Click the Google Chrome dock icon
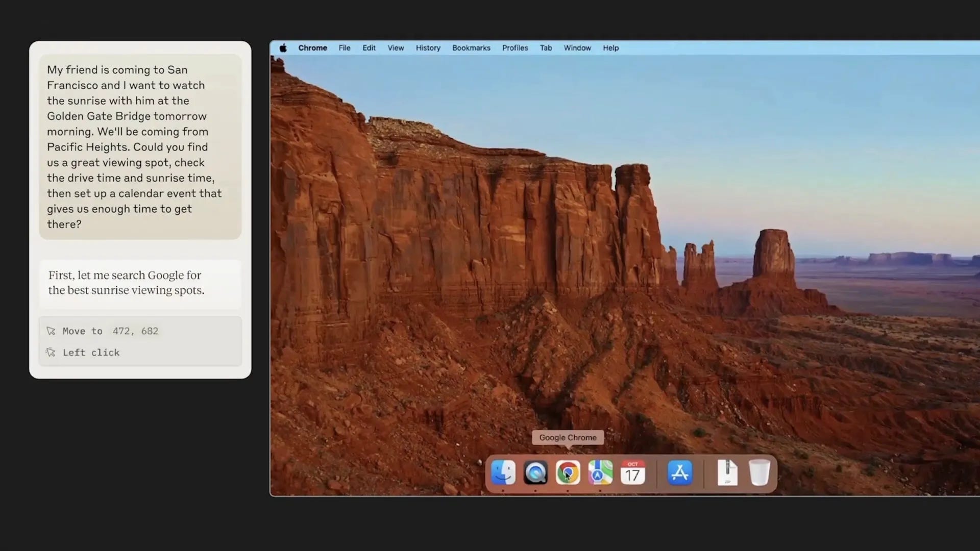Viewport: 980px width, 551px height. click(x=568, y=473)
